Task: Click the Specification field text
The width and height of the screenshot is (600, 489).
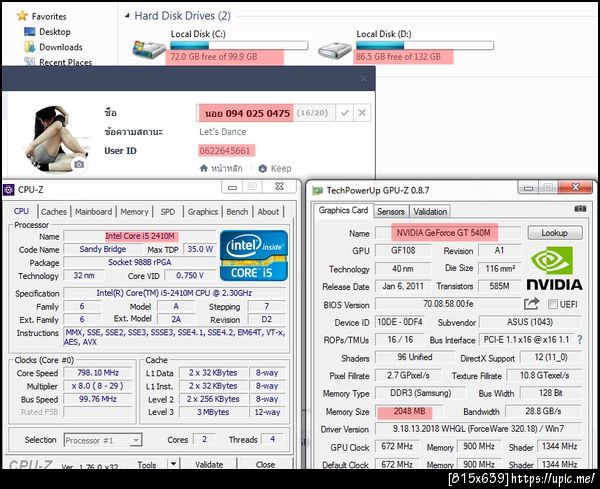Action: 174,293
